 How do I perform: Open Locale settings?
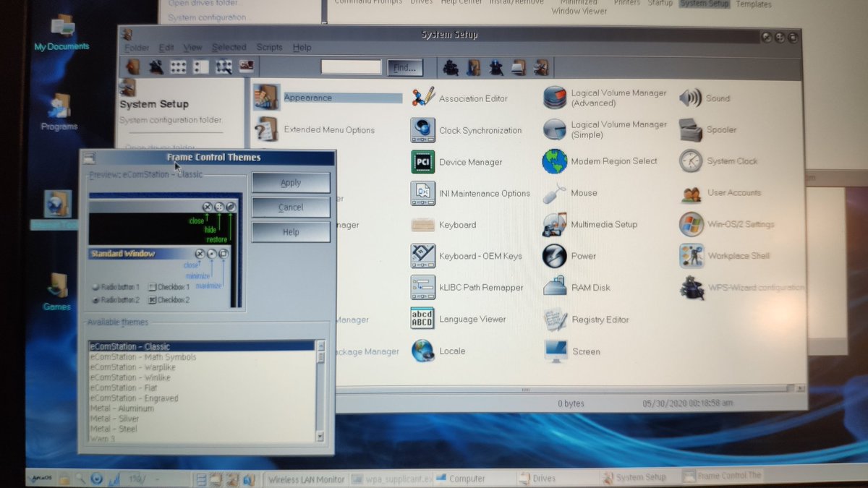coord(423,351)
